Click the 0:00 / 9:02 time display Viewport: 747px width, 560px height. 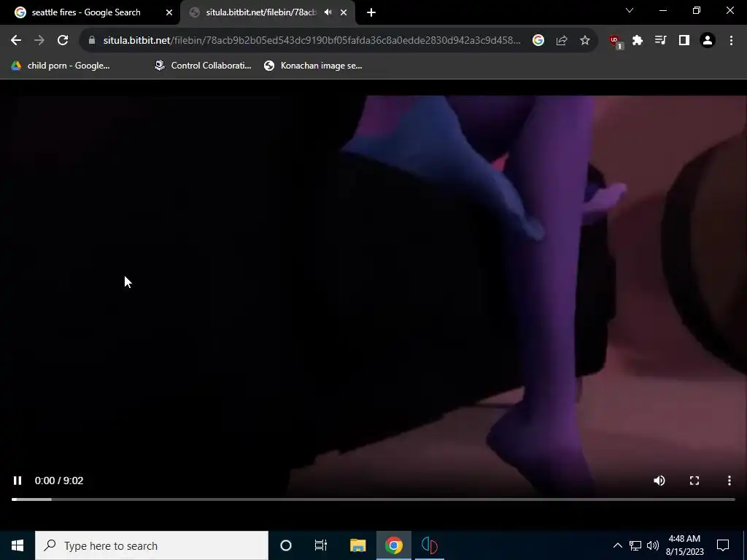(x=59, y=481)
